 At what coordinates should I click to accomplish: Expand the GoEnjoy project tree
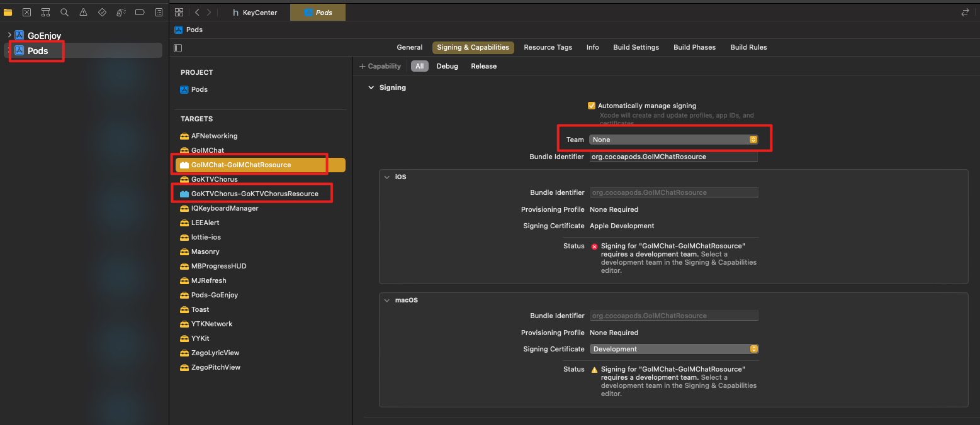pos(9,36)
